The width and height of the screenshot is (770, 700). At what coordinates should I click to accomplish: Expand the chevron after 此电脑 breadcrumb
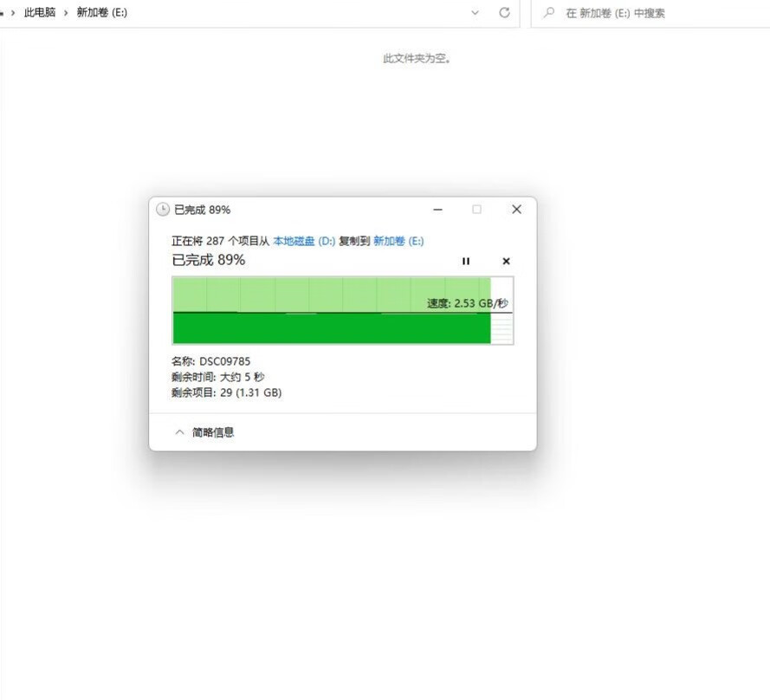(x=66, y=13)
